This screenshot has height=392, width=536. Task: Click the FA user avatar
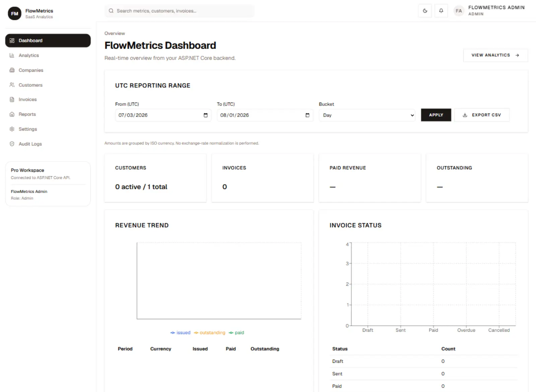[x=459, y=11]
